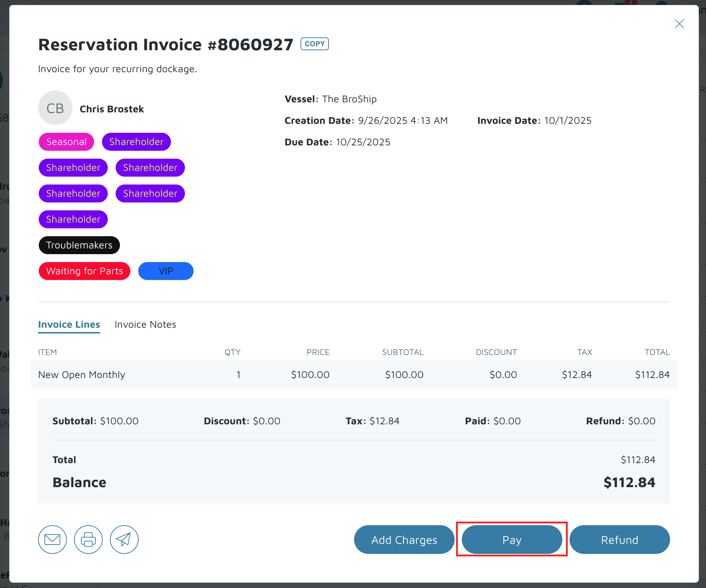This screenshot has width=706, height=588.
Task: Select the Invoice Lines tab
Action: click(x=69, y=325)
